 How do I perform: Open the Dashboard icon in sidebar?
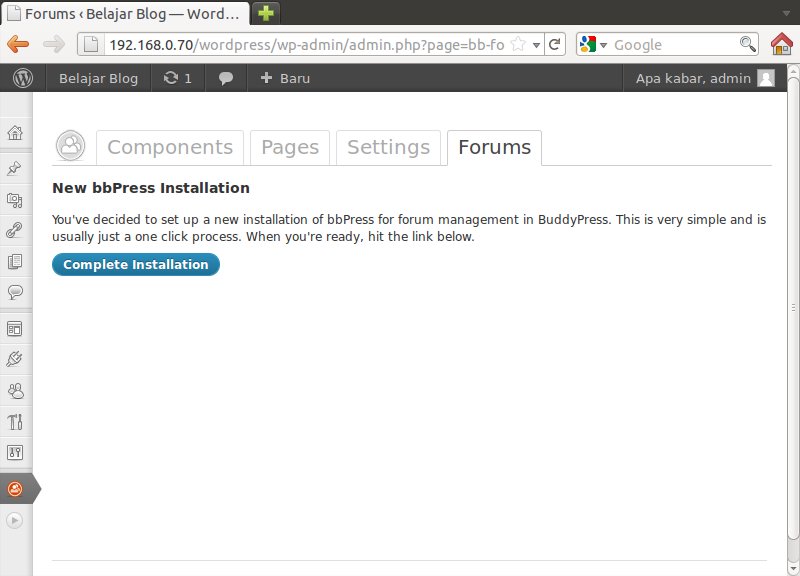[x=15, y=133]
